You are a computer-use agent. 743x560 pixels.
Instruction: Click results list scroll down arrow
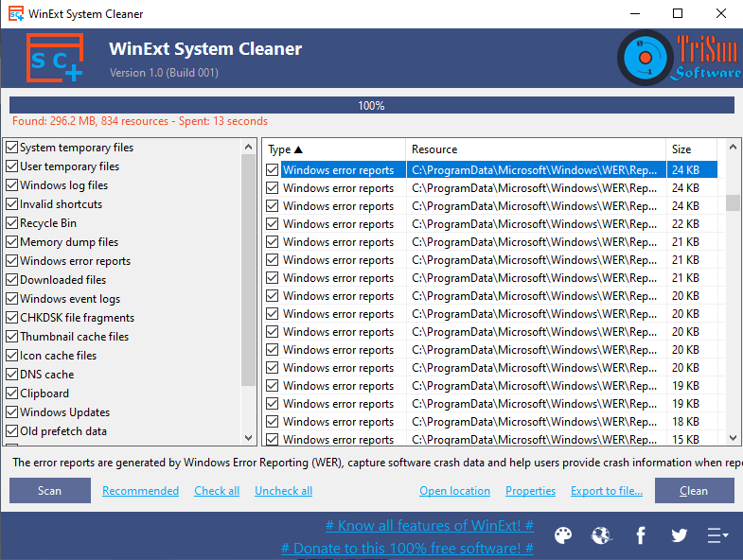[x=733, y=438]
